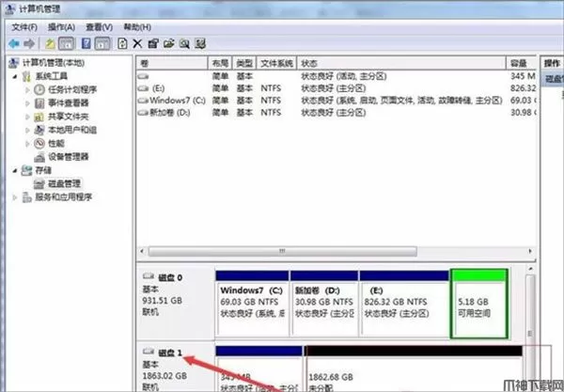Select the (E:) volume row in the list
Viewport: 564px width, 392px height.
tap(337, 88)
